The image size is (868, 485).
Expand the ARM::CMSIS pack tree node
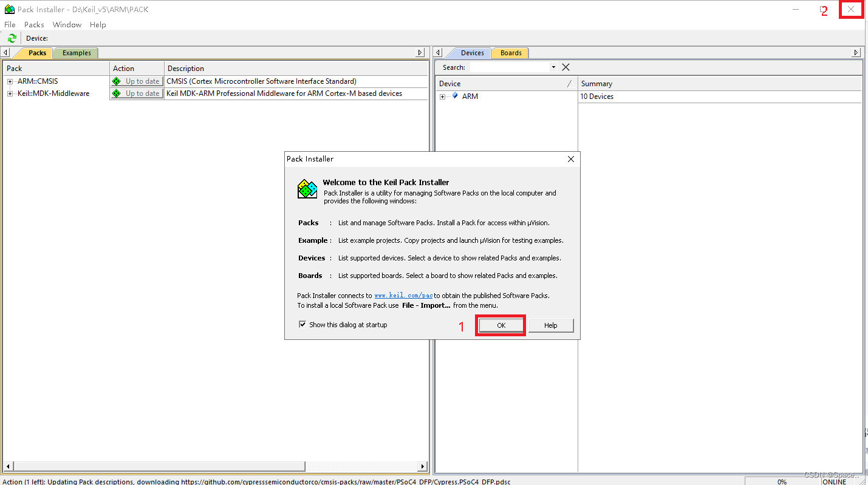click(10, 81)
